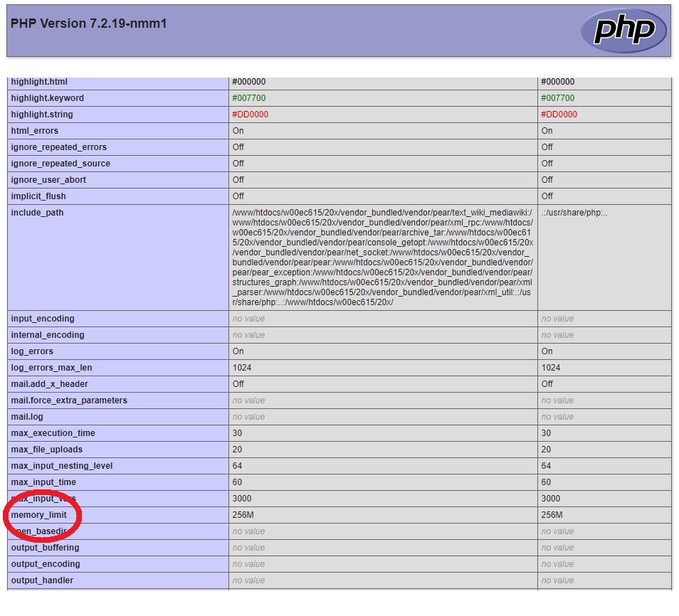The image size is (679, 616).
Task: Click the max_file_uploads local value 20
Action: click(x=237, y=450)
